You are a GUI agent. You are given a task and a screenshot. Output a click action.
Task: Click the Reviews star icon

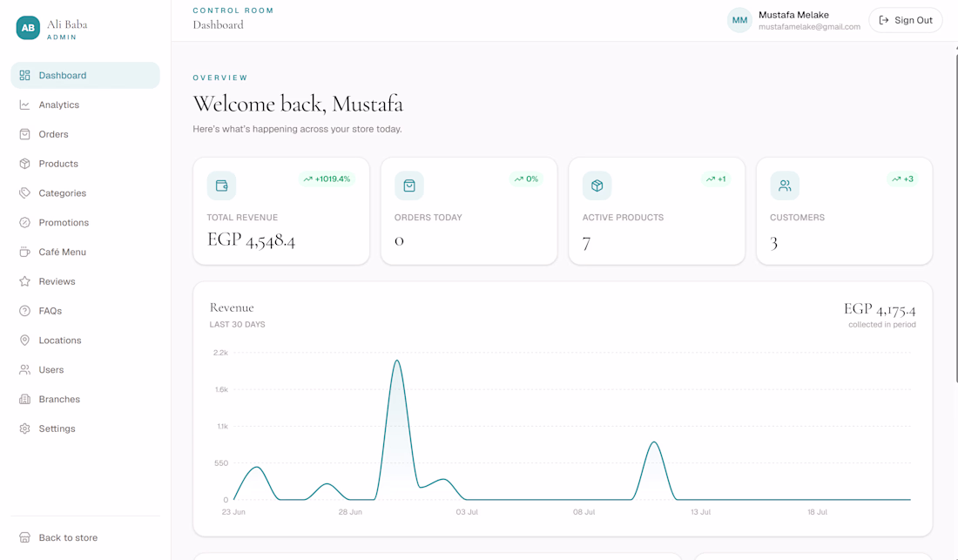tap(24, 281)
